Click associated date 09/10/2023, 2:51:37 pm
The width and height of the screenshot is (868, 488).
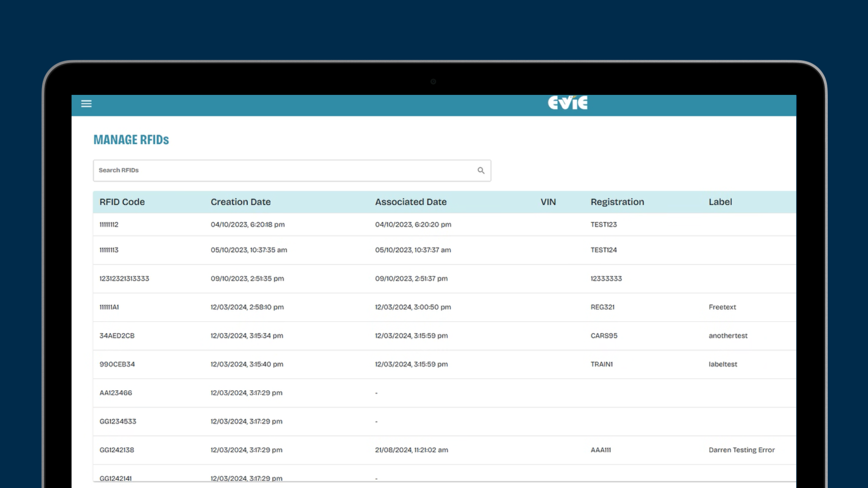pyautogui.click(x=411, y=279)
